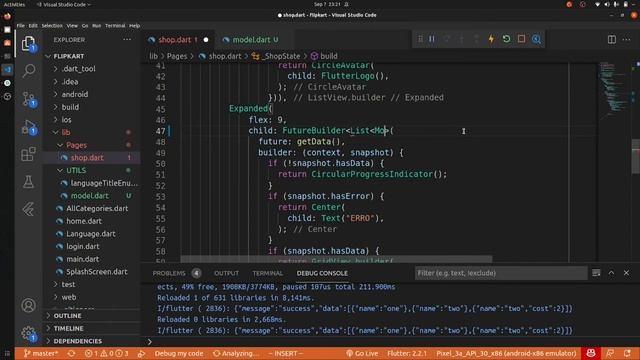Maximize the bottom panel
The height and width of the screenshot is (360, 640).
pos(611,273)
